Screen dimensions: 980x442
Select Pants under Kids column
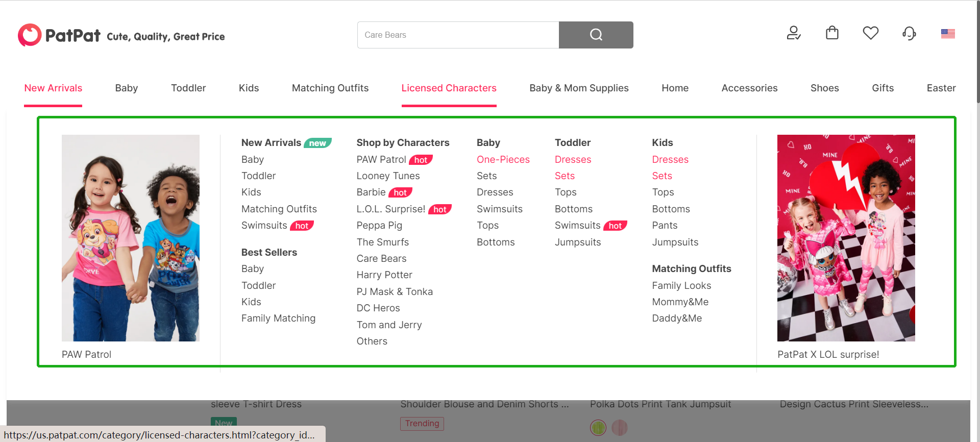[665, 225]
